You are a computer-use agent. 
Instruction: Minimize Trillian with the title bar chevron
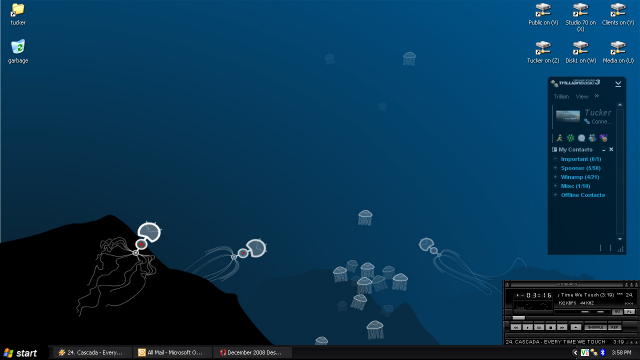(618, 84)
